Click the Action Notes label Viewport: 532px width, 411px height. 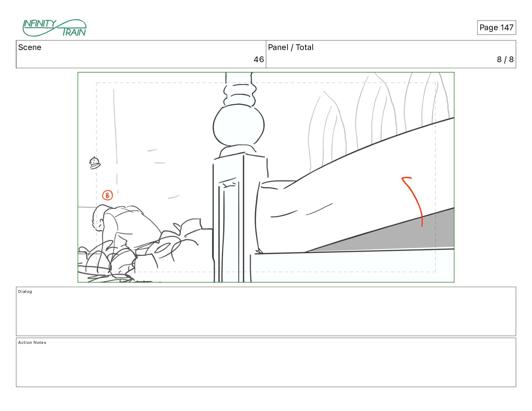[x=32, y=342]
